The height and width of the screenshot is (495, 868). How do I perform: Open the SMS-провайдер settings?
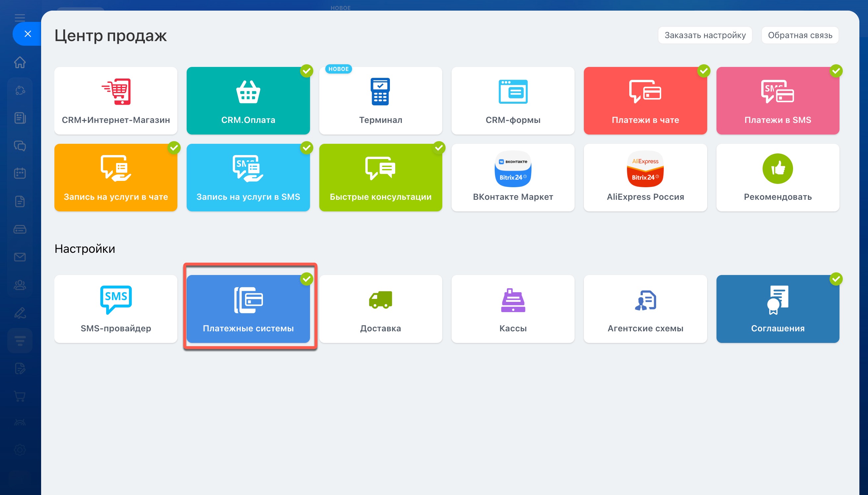tap(116, 309)
